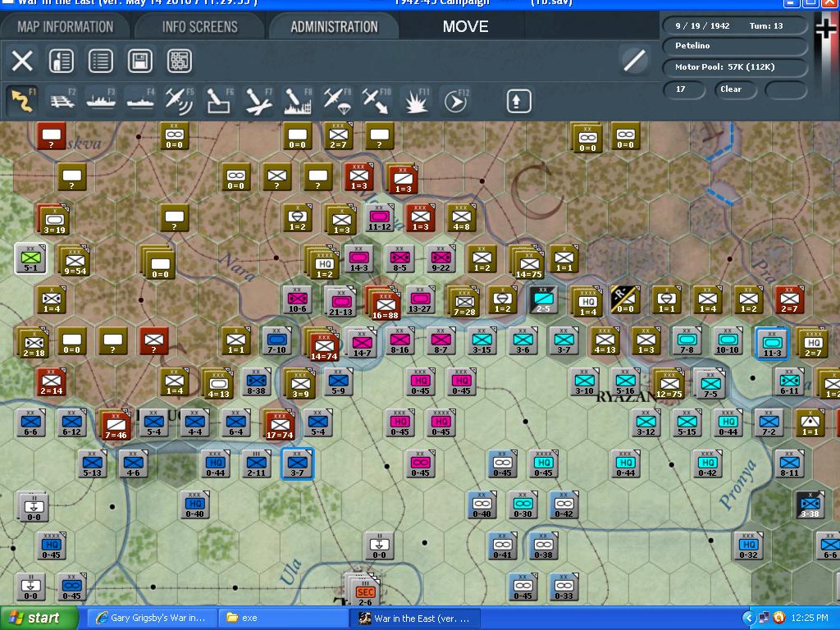Select the Move mode (F1) icon
Screen dimensions: 840x630
pos(22,100)
